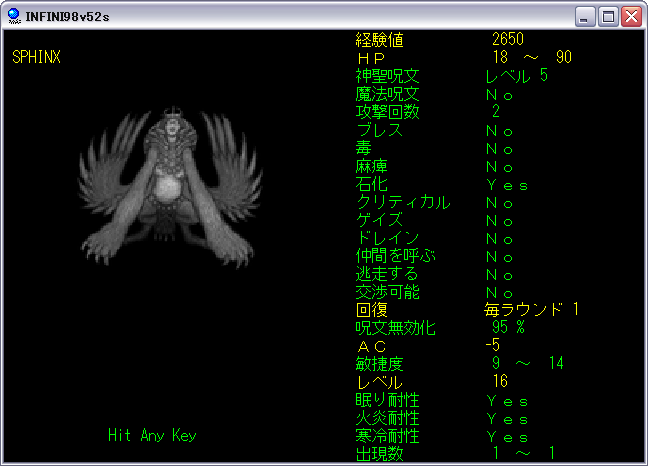
Task: Click the 毒 label
Action: click(363, 147)
